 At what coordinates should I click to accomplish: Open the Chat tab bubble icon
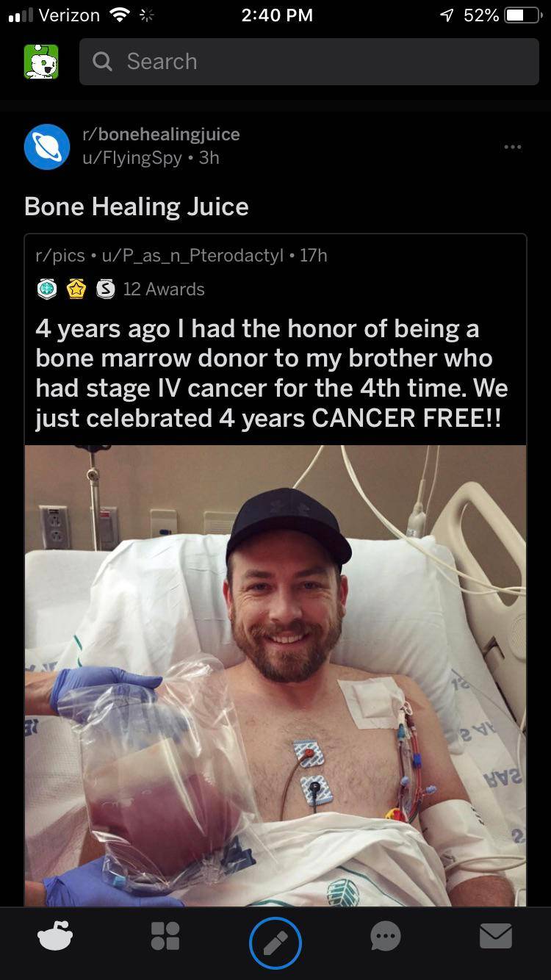coord(386,936)
